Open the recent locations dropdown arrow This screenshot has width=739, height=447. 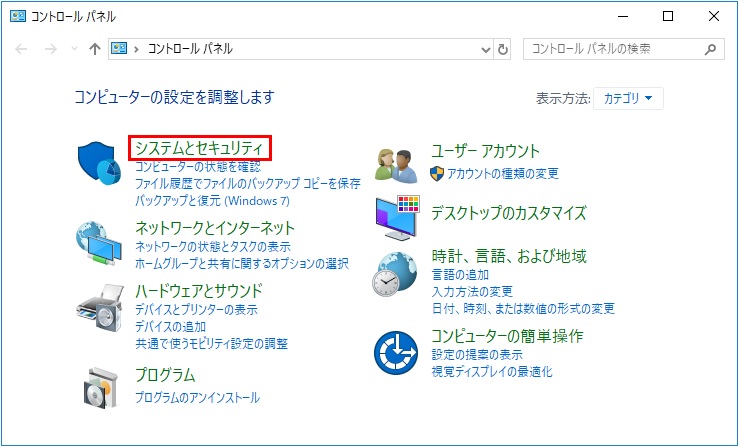click(x=74, y=49)
